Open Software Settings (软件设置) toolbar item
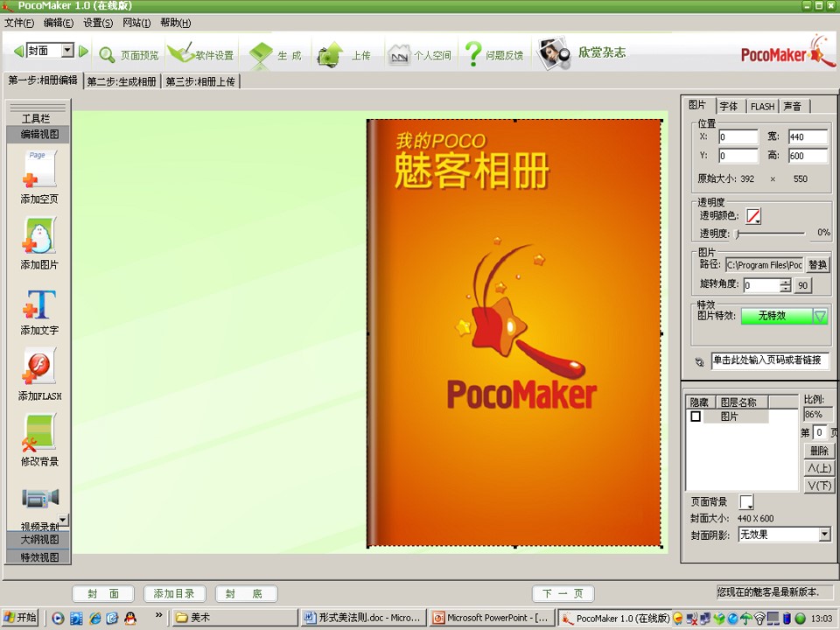Screen dimensions: 840x630 coord(201,54)
